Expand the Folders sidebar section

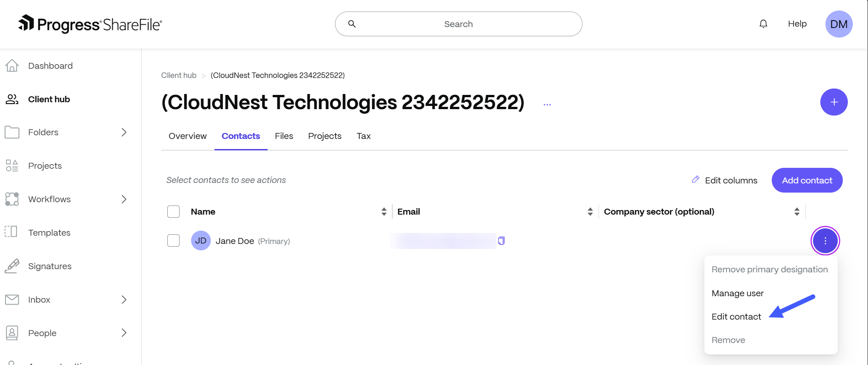124,133
